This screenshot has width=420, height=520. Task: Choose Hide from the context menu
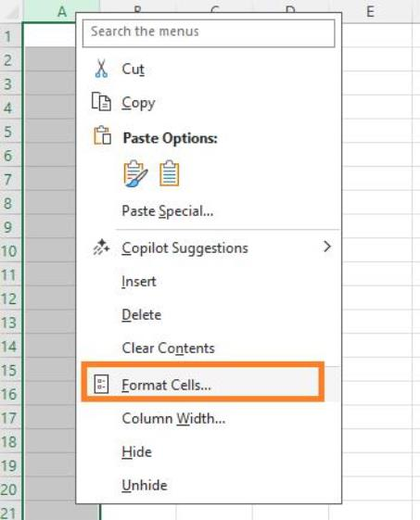point(136,451)
